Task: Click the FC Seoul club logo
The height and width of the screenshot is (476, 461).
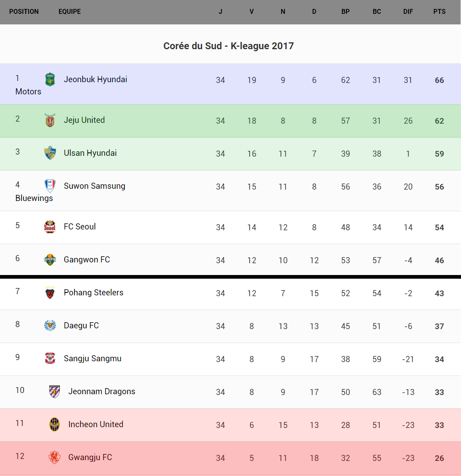Action: point(50,227)
